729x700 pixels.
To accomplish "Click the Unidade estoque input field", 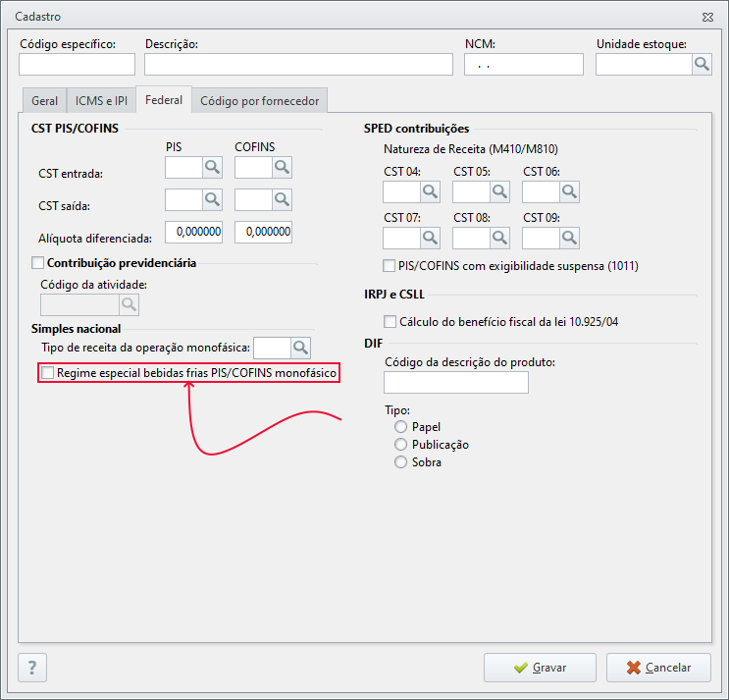I will [x=644, y=64].
